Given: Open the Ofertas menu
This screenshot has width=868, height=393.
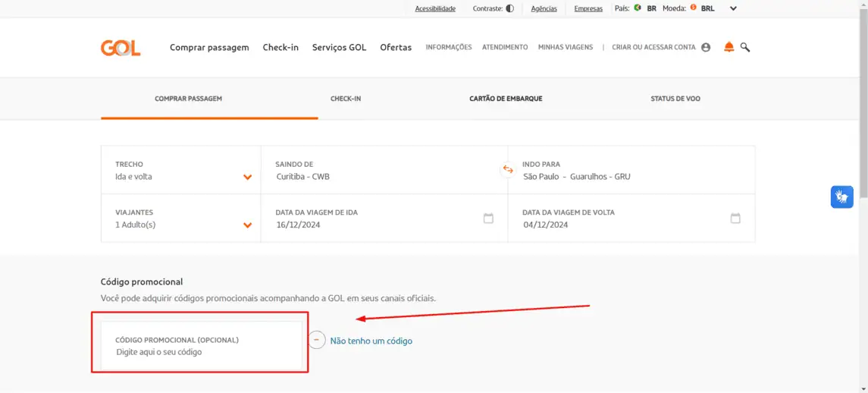Looking at the screenshot, I should 396,48.
